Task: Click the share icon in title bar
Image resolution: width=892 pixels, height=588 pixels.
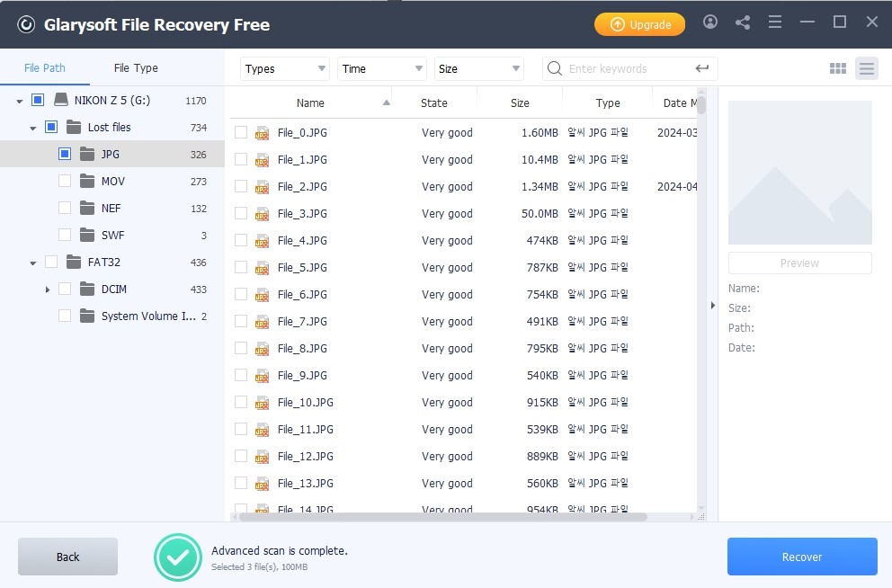Action: click(743, 22)
